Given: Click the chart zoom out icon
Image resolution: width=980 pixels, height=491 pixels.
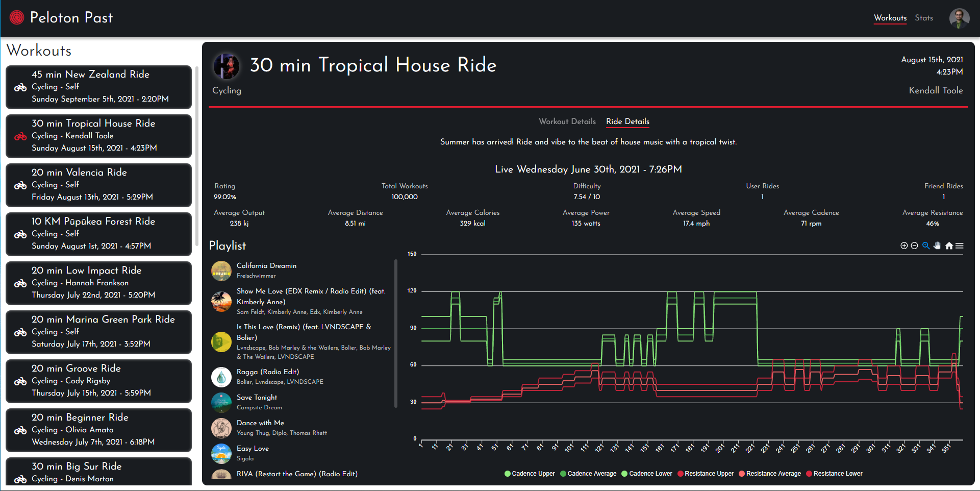Looking at the screenshot, I should point(915,246).
